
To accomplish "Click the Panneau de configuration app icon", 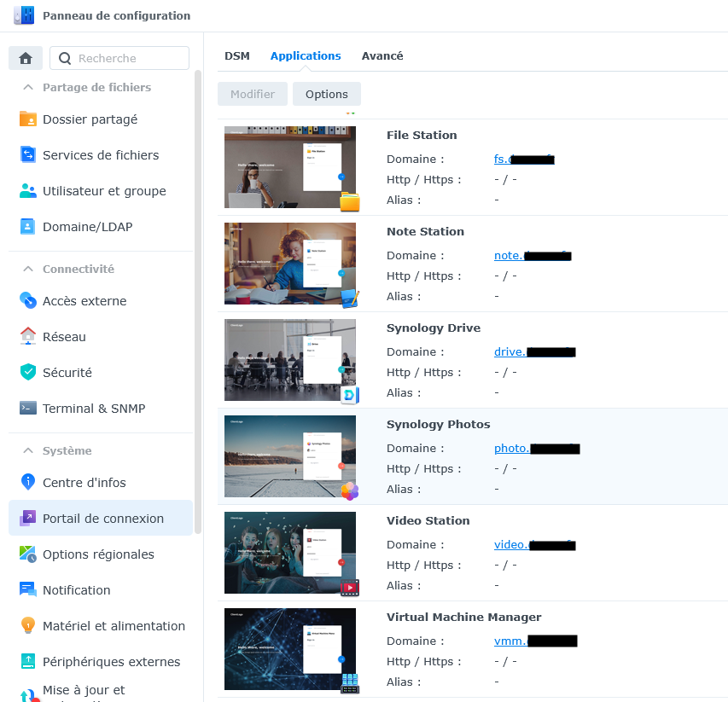I will [24, 15].
